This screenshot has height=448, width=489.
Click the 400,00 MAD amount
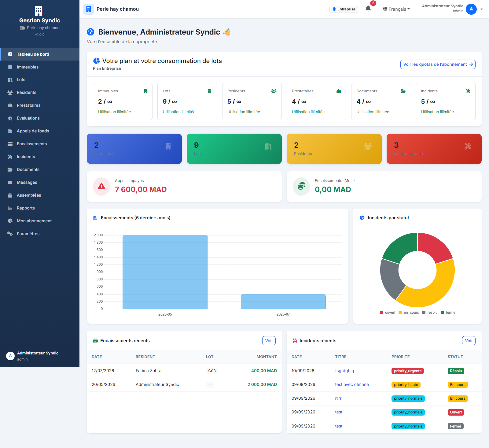pyautogui.click(x=264, y=371)
